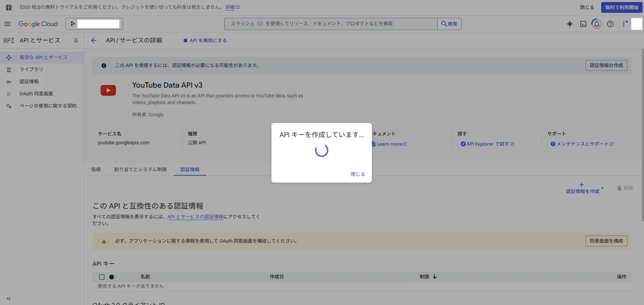
Task: Open API Explorer で試す link
Action: tap(488, 144)
